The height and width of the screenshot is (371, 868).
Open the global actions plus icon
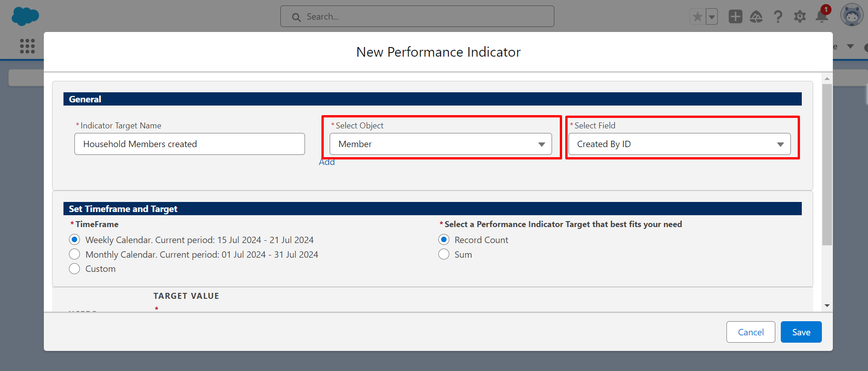point(735,17)
